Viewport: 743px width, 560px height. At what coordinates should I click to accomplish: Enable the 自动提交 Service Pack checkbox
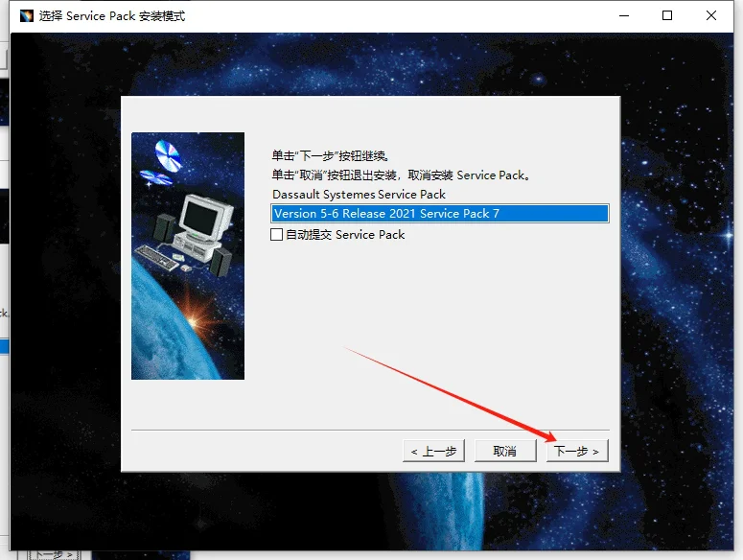(277, 234)
